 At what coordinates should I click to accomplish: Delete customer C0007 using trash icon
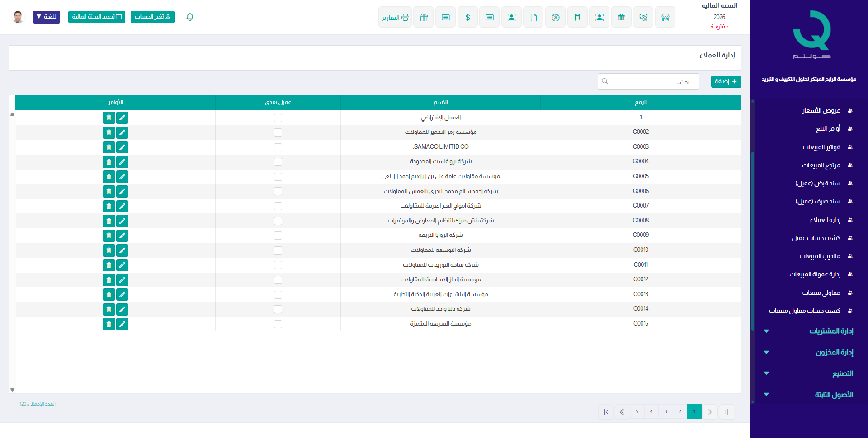[x=108, y=206]
